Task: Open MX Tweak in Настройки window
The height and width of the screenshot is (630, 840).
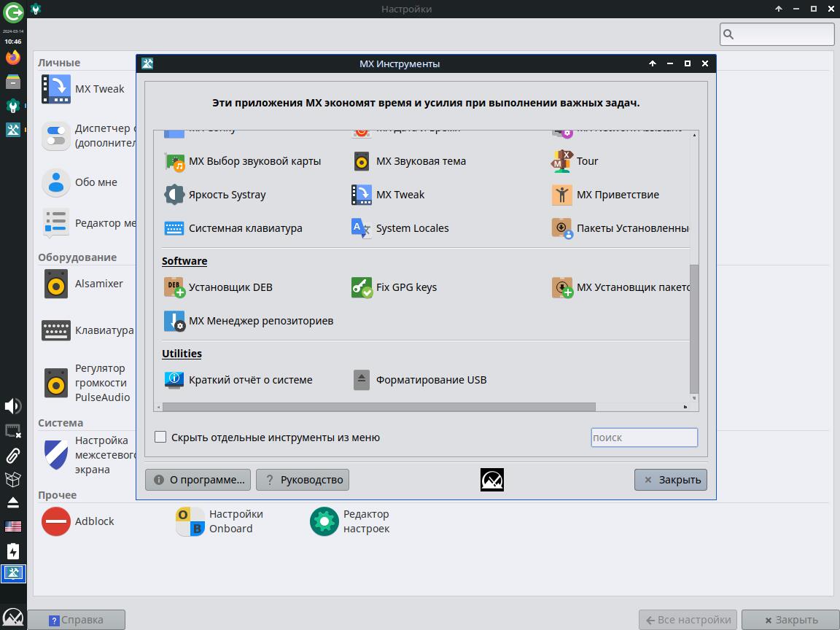Action: tap(83, 89)
